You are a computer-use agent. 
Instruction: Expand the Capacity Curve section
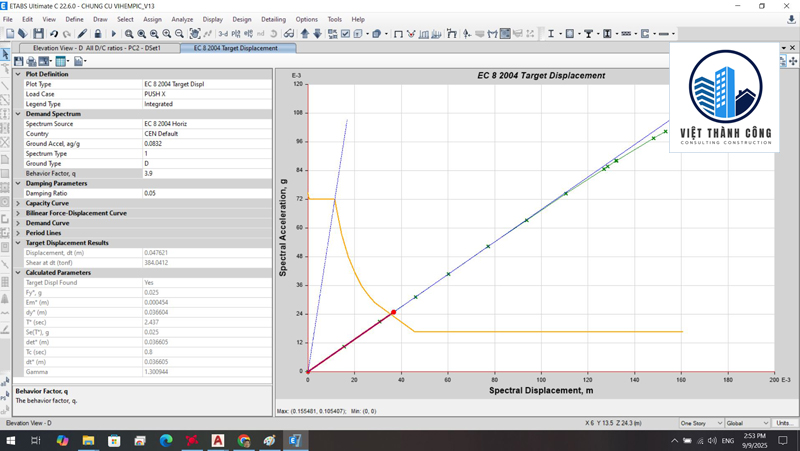coord(18,203)
